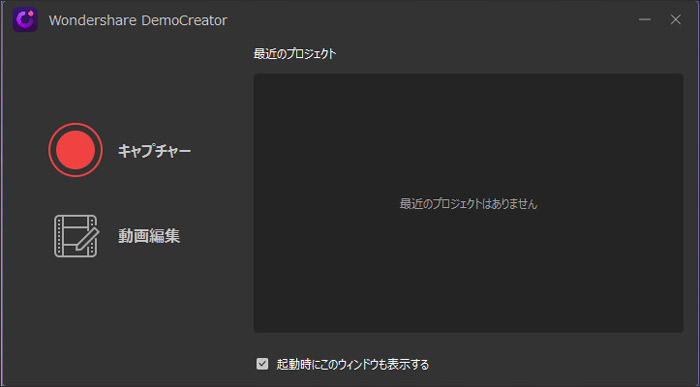Click the red record Capture icon
700x387 pixels.
(x=75, y=150)
